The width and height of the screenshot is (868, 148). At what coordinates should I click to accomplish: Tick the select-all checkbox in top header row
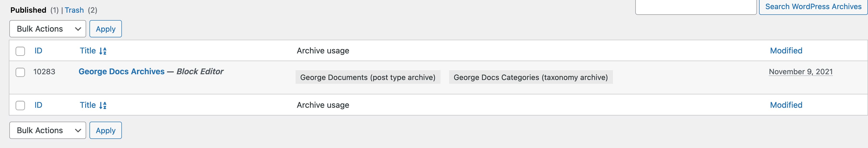click(20, 51)
